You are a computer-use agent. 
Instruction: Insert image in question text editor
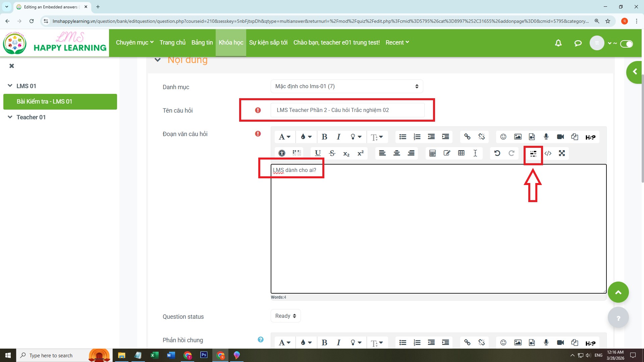(x=518, y=137)
